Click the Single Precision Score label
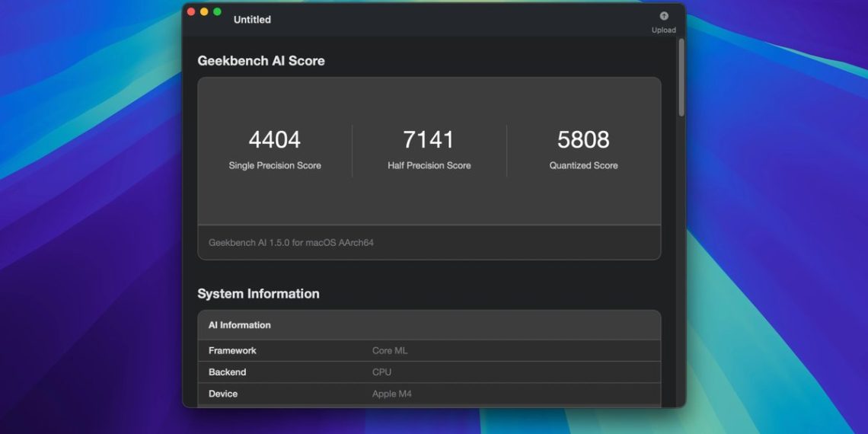Viewport: 868px width, 434px height. [x=274, y=165]
